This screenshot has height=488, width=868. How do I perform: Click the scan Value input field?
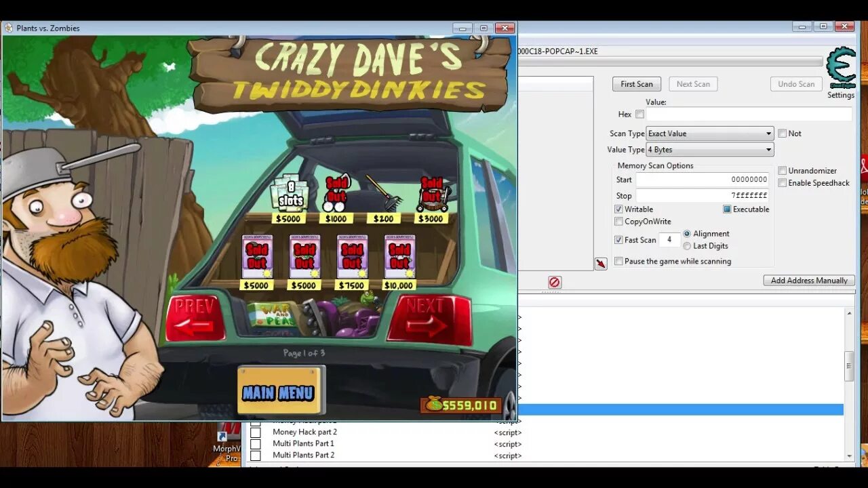749,115
